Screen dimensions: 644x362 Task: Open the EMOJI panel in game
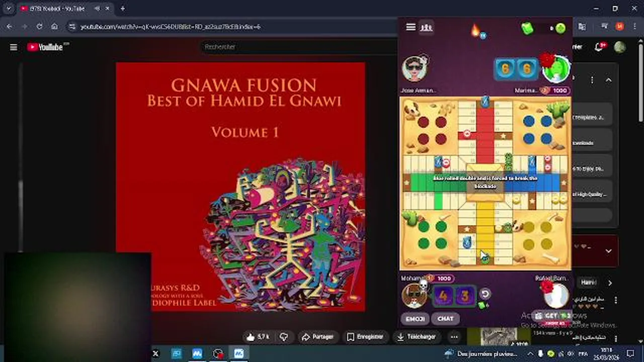coord(416,319)
